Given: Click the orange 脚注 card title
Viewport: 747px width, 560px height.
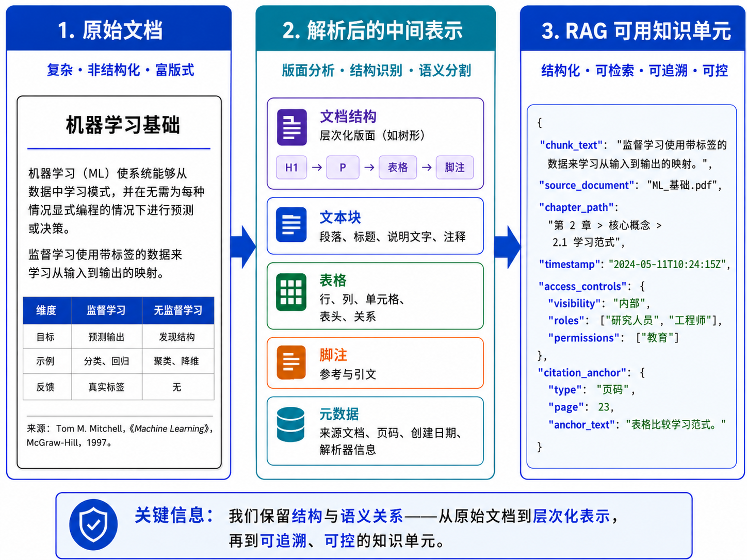Looking at the screenshot, I should coord(333,355).
